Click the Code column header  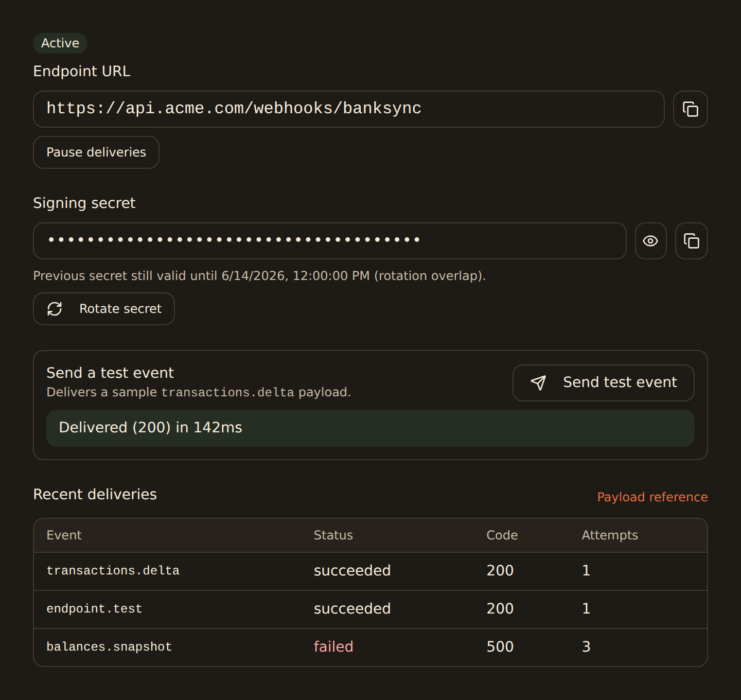point(502,535)
